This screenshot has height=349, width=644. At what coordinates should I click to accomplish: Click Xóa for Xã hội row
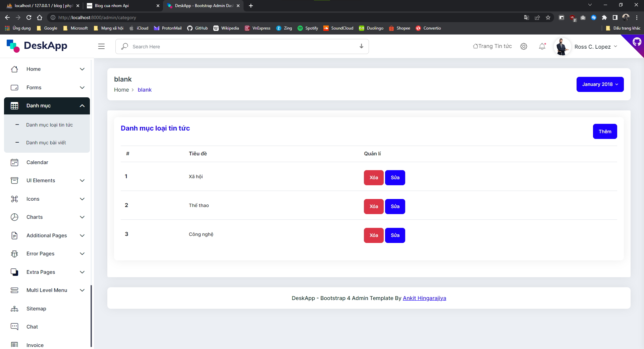coord(374,178)
